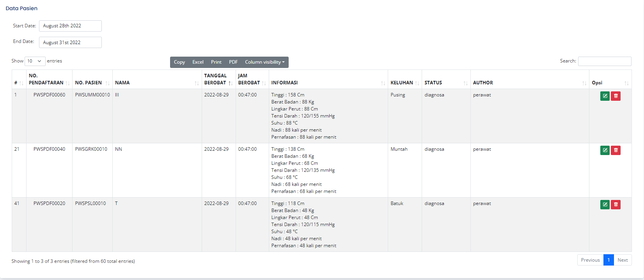This screenshot has height=280, width=644.
Task: Sort table by NAMA column
Action: pyautogui.click(x=157, y=83)
